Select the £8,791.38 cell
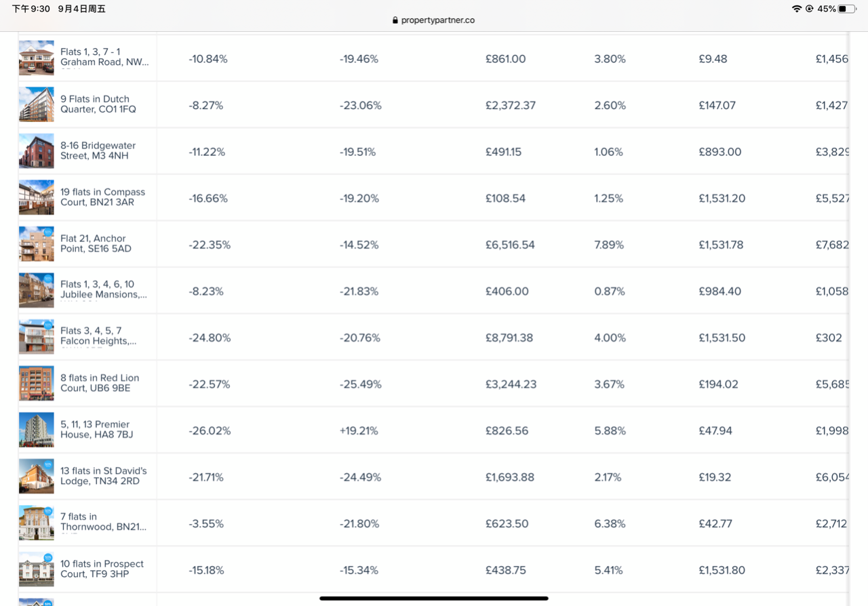868x606 pixels. [509, 338]
